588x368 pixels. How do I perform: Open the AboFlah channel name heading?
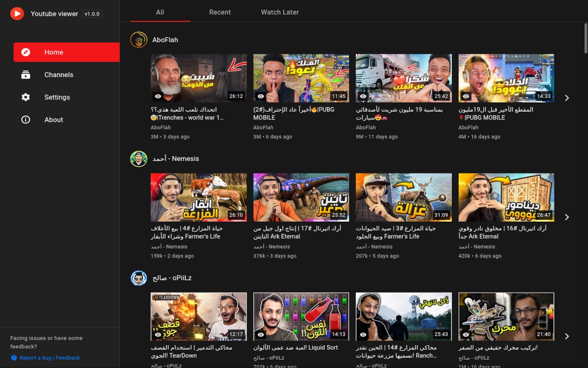[165, 40]
